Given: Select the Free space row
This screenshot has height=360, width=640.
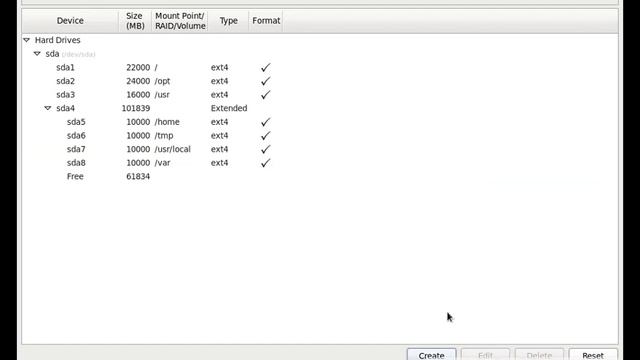Looking at the screenshot, I should point(320,176).
